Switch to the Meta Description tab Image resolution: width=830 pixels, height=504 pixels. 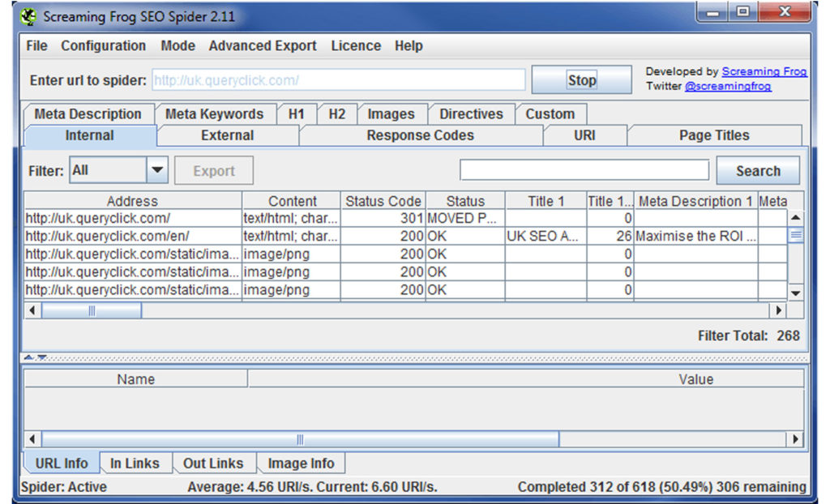[88, 113]
